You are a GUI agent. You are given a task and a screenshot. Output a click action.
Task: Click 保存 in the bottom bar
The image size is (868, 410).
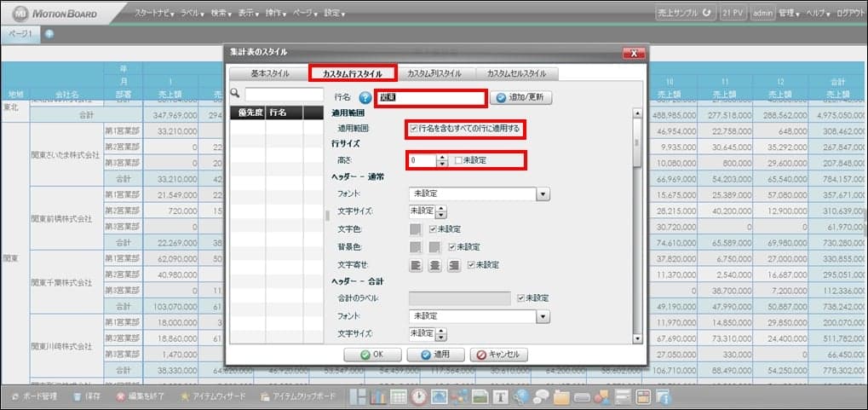[88, 396]
